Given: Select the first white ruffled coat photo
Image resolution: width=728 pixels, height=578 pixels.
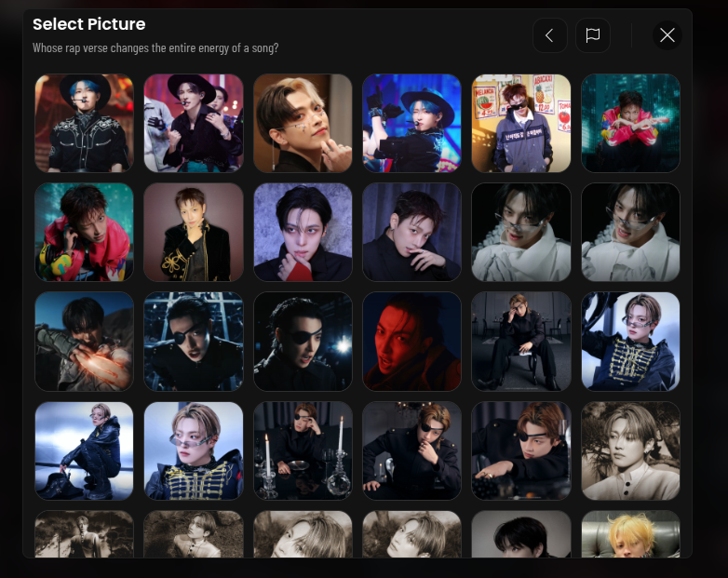Looking at the screenshot, I should 521,232.
